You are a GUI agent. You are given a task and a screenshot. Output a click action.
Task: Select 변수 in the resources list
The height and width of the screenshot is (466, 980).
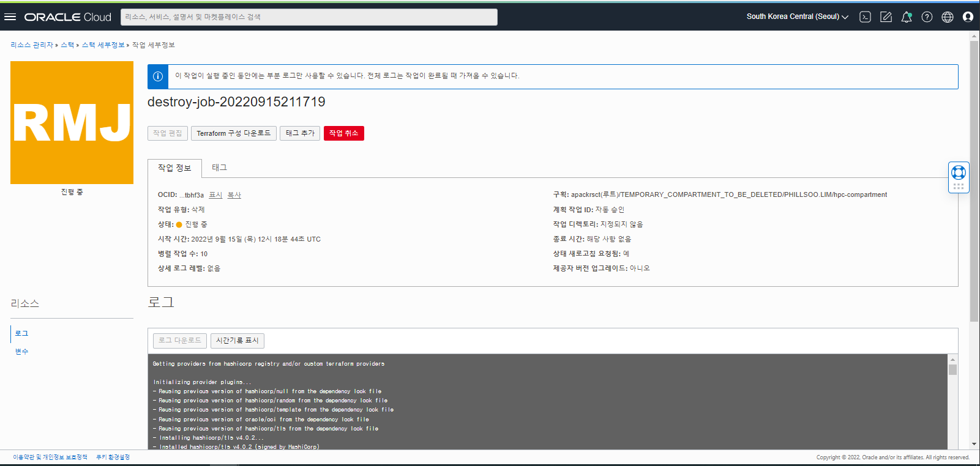point(22,352)
